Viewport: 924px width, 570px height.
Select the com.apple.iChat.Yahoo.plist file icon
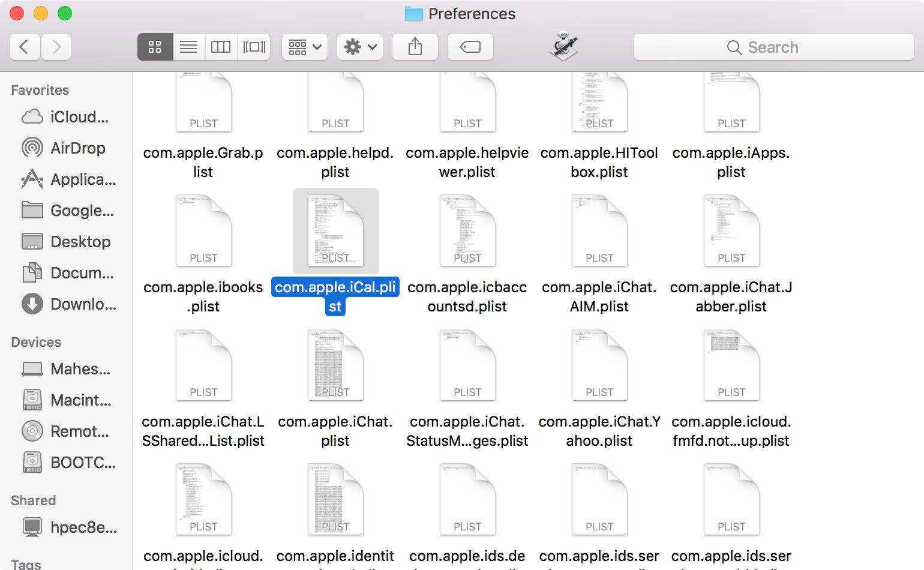pos(599,365)
